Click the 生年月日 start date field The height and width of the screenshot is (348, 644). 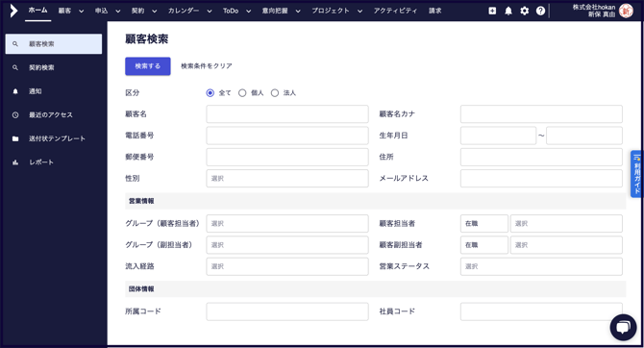tap(498, 136)
